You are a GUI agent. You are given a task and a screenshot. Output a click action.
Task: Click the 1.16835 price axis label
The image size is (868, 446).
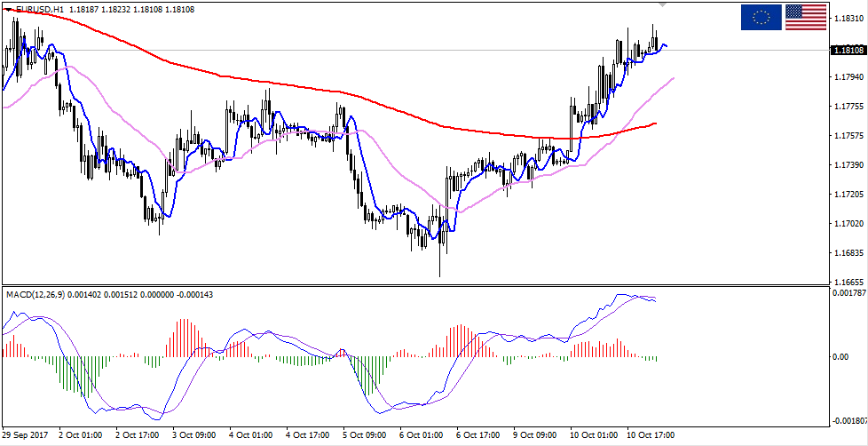[x=848, y=253]
